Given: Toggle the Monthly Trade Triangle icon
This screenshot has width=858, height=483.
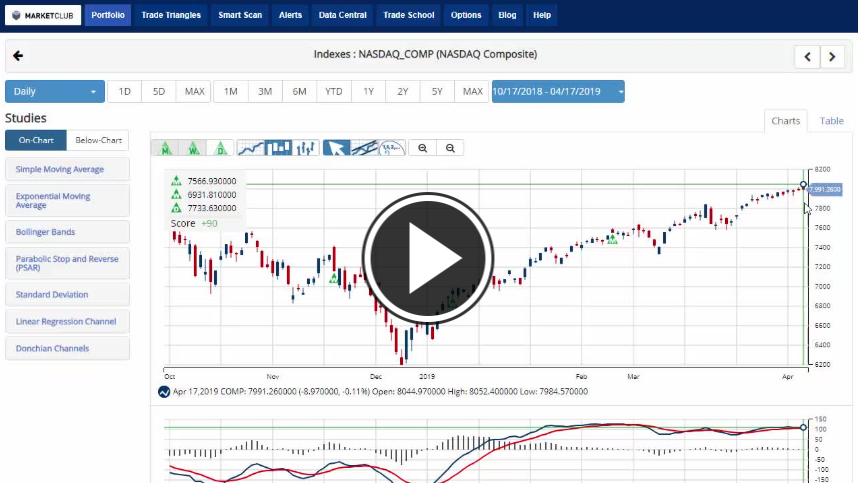Looking at the screenshot, I should [165, 148].
